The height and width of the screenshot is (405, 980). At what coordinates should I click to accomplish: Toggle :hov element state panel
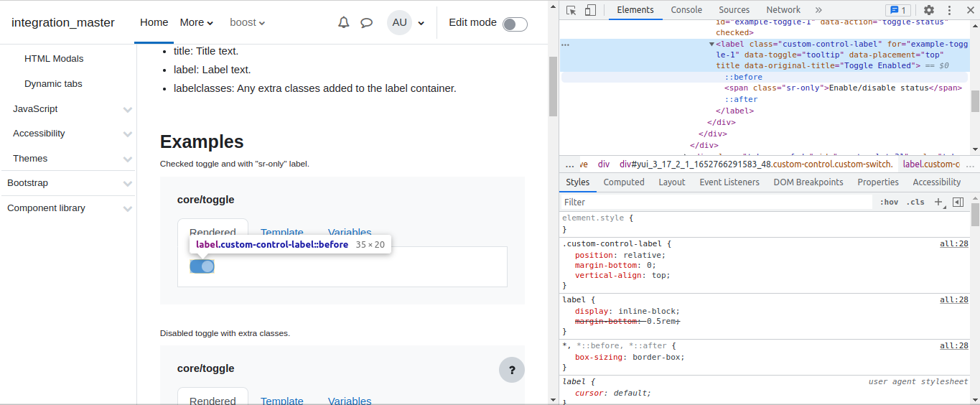889,202
